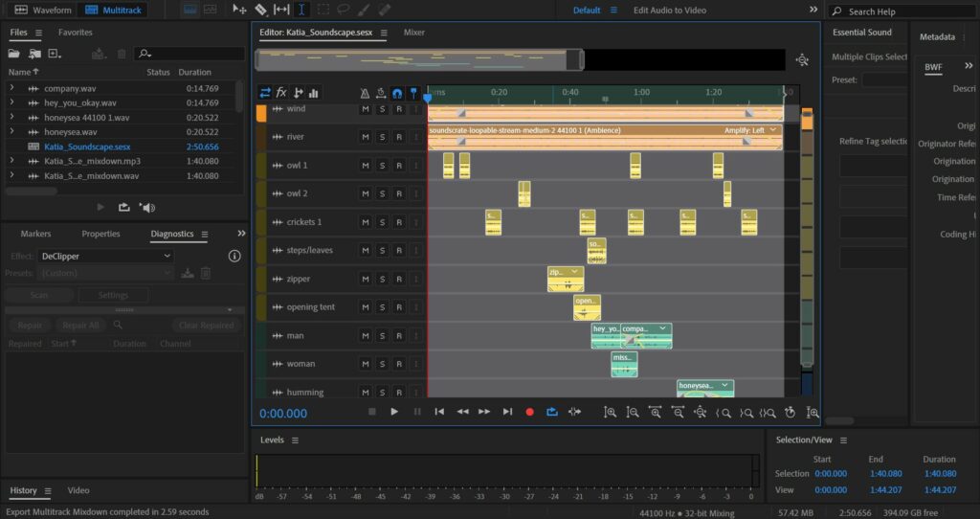Expand the company.wav file entry
Image resolution: width=980 pixels, height=519 pixels.
click(11, 88)
